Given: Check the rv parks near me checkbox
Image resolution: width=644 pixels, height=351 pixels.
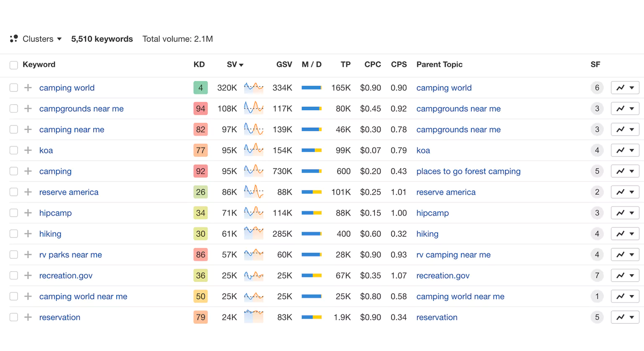Looking at the screenshot, I should [x=14, y=255].
